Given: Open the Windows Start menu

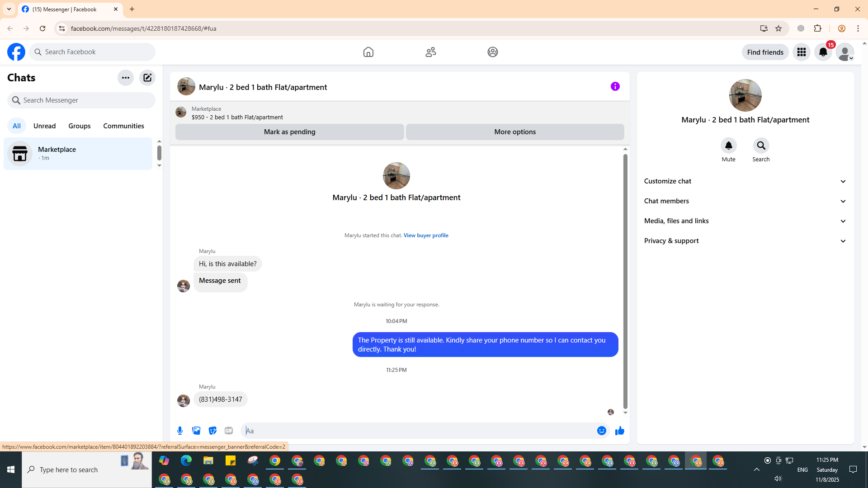Looking at the screenshot, I should coord(11,469).
